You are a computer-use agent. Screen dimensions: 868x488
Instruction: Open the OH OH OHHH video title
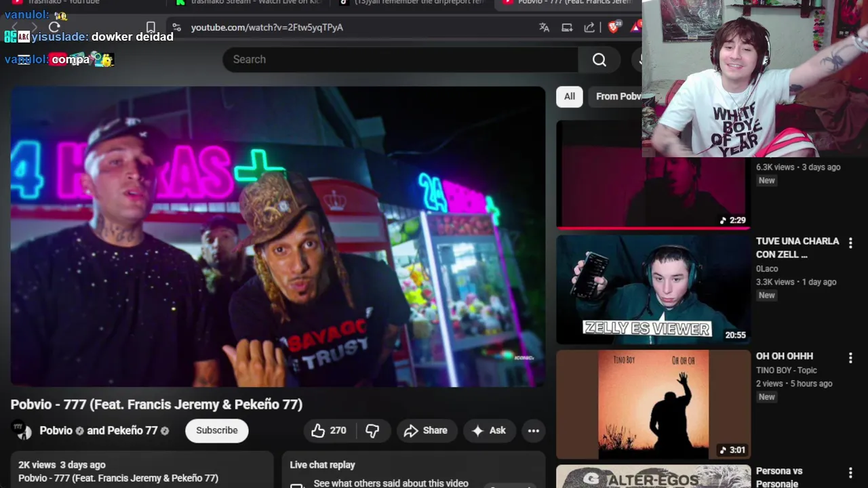pos(785,356)
